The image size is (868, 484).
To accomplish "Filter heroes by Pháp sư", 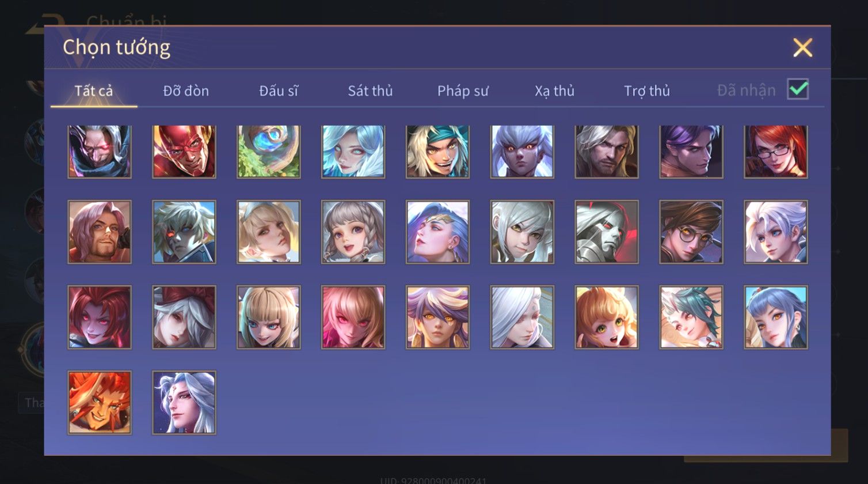I will [463, 91].
